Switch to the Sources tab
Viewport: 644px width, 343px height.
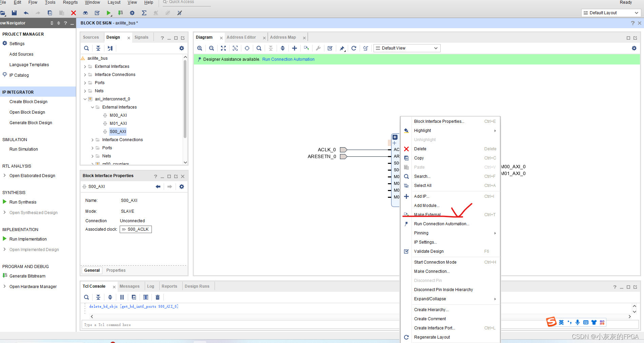tap(91, 37)
